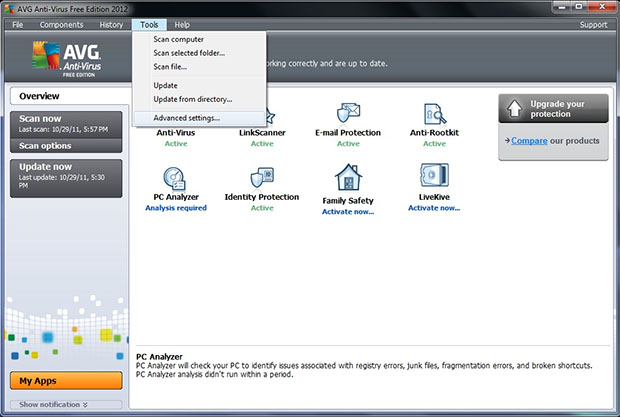
Task: Open Advanced settings from Tools menu
Action: [199, 118]
